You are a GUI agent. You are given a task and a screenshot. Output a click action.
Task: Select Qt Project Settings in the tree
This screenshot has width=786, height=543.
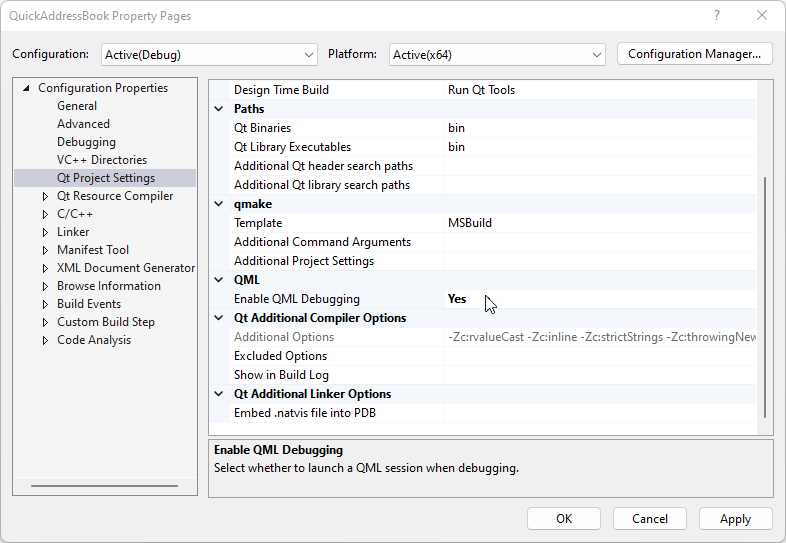[x=106, y=178]
